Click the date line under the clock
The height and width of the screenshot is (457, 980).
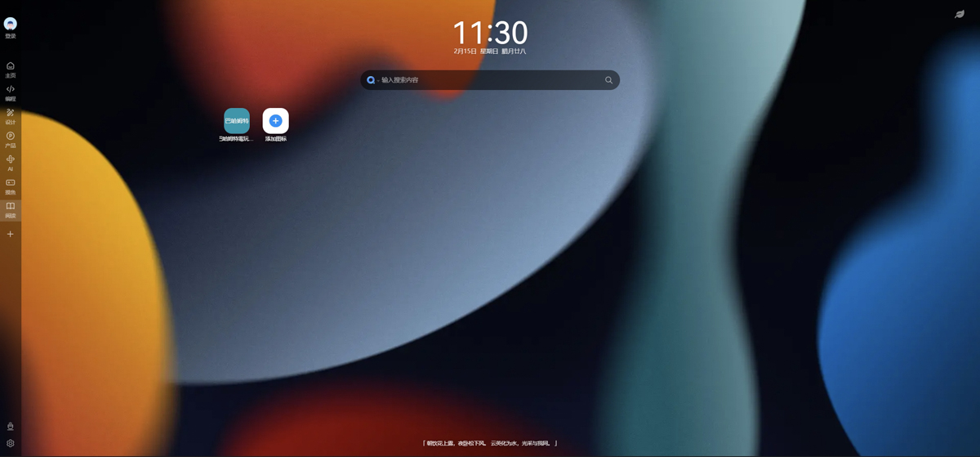[490, 52]
